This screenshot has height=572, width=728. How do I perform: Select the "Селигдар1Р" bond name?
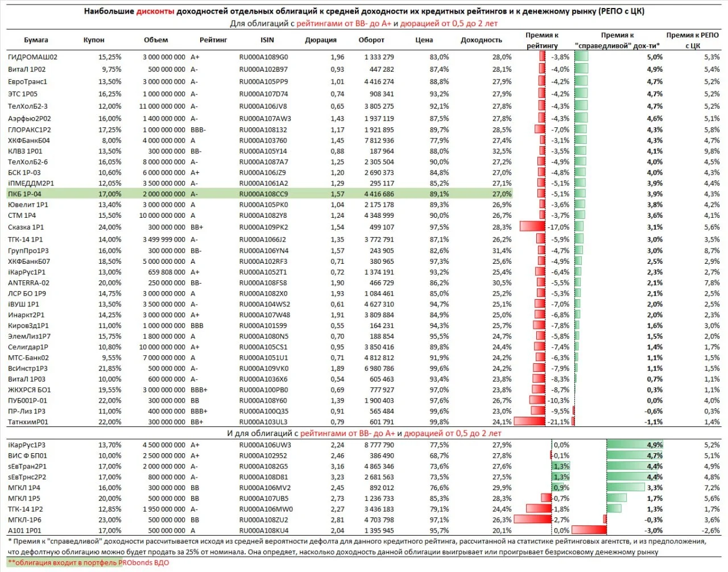[28, 347]
